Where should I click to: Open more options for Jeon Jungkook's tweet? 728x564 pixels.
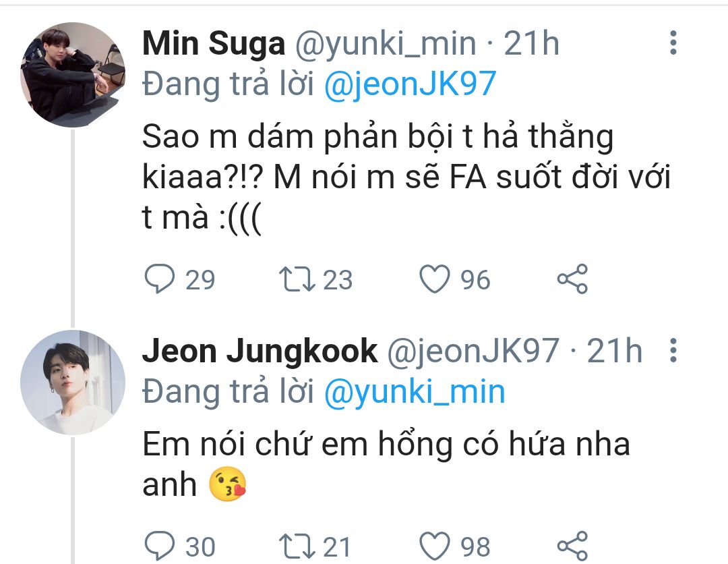pos(672,351)
